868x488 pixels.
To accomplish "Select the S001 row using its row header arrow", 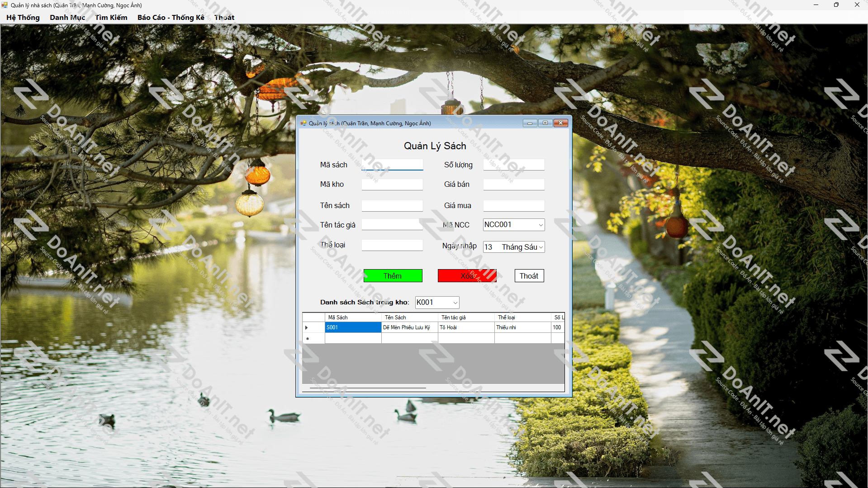I will point(313,327).
